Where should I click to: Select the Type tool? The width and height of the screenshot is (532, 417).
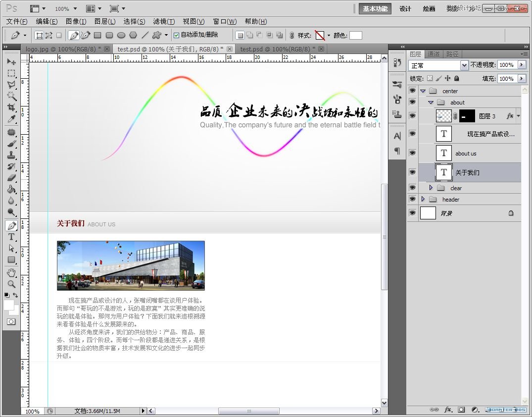(11, 237)
